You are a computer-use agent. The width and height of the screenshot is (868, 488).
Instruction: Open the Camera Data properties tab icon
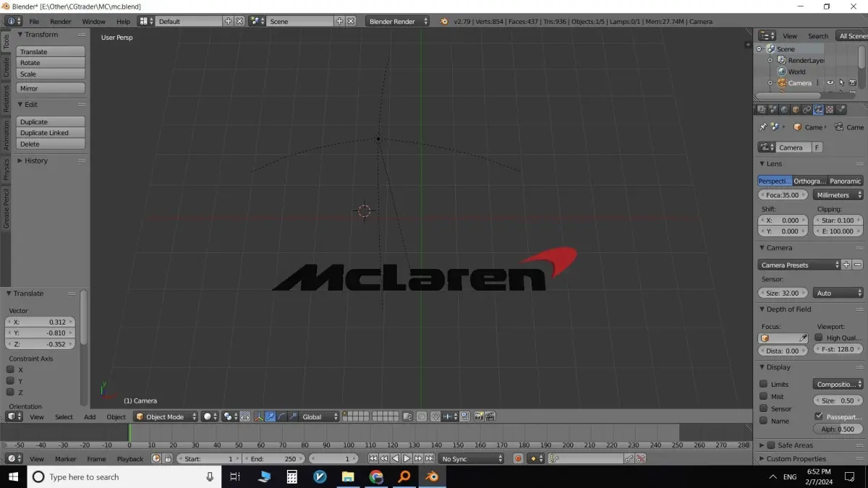coord(818,109)
